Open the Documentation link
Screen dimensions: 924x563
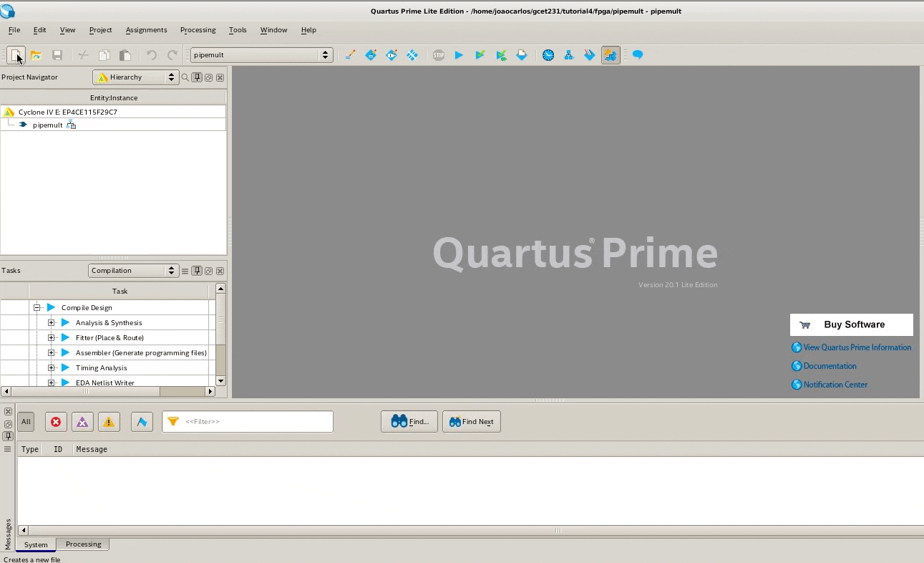click(824, 366)
